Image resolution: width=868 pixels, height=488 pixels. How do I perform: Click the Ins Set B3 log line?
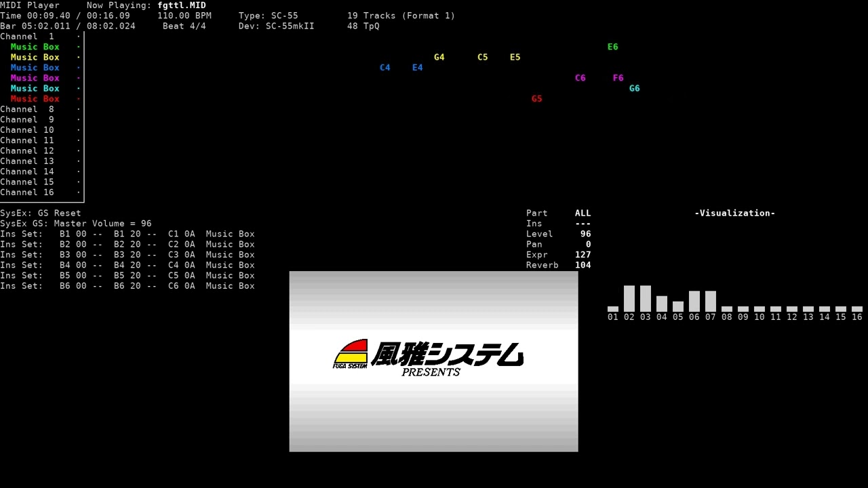(127, 255)
